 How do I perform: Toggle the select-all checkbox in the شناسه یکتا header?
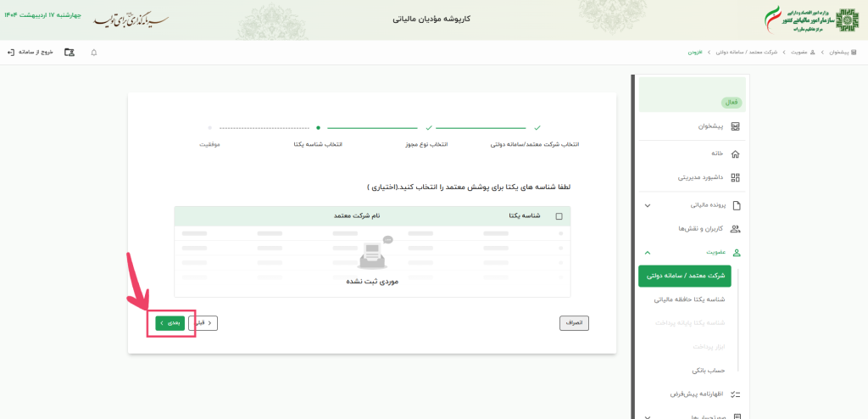click(x=559, y=216)
